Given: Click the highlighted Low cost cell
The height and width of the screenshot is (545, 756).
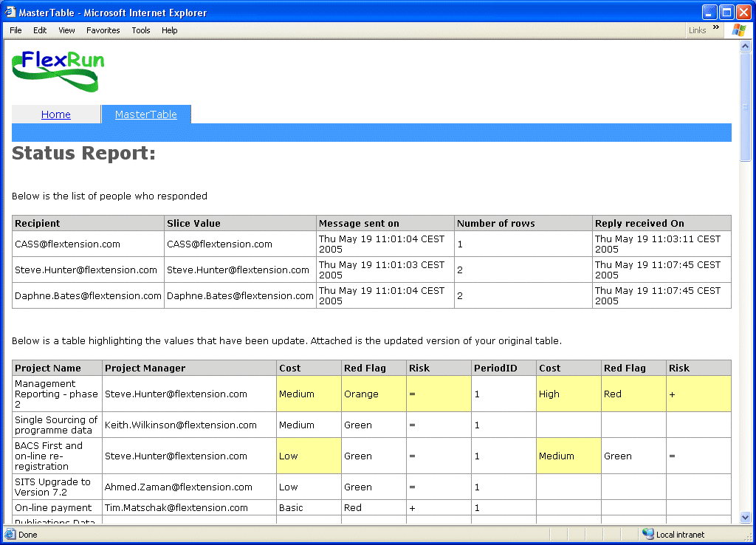Looking at the screenshot, I should click(309, 456).
